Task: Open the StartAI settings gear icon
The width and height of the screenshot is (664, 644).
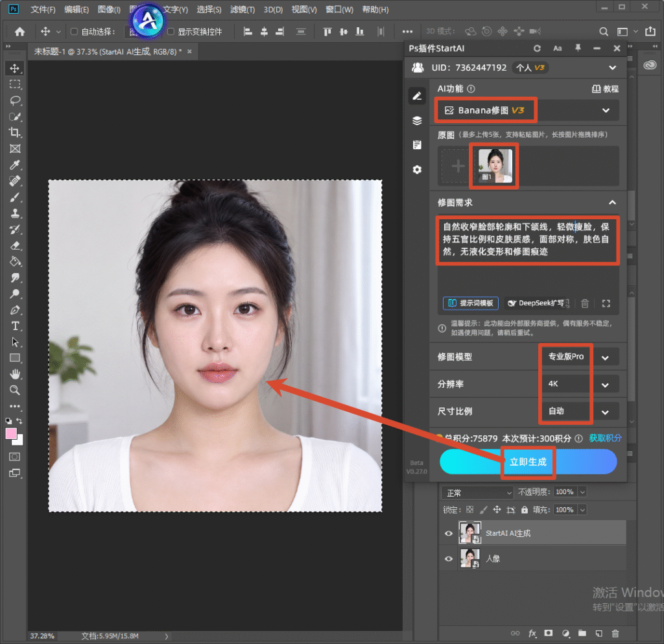Action: tap(417, 169)
